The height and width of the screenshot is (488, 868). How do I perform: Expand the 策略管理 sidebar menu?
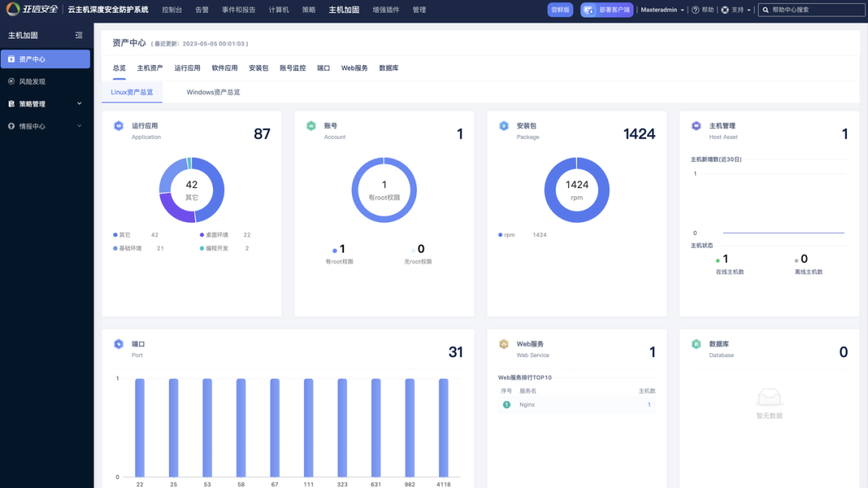click(79, 104)
